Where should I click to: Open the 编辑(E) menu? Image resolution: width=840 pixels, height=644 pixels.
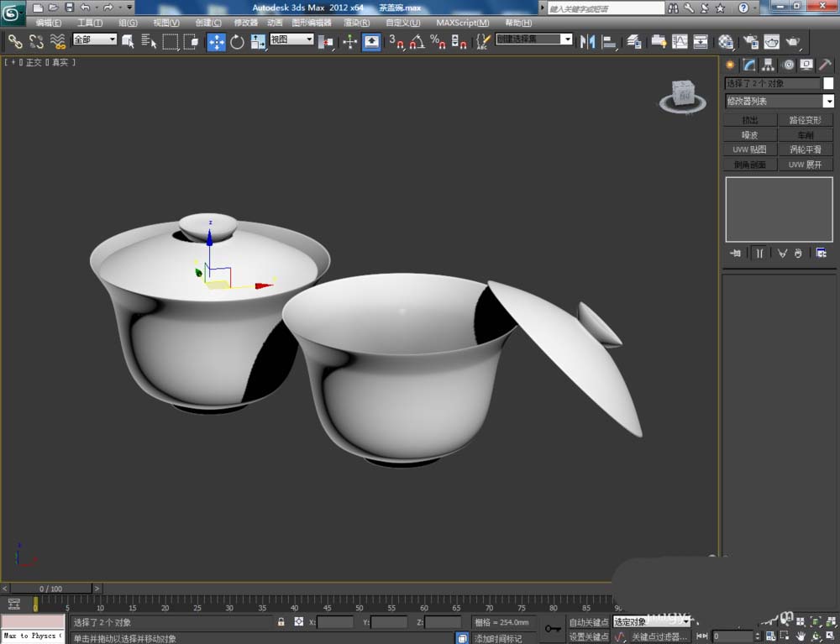[48, 23]
